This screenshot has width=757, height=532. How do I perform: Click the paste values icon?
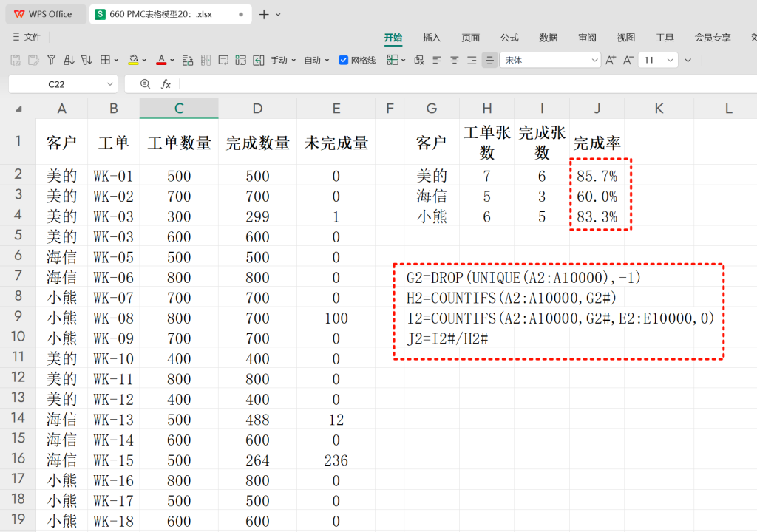click(x=16, y=61)
